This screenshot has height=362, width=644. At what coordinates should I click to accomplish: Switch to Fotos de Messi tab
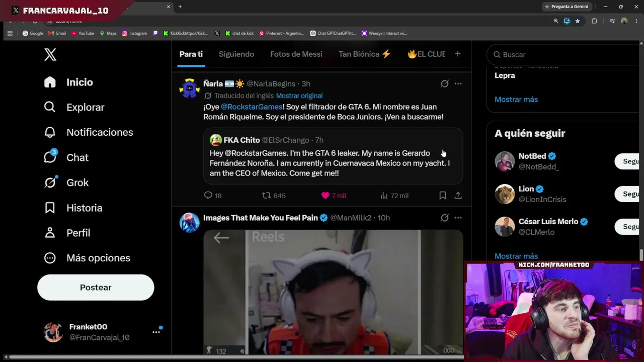point(296,54)
